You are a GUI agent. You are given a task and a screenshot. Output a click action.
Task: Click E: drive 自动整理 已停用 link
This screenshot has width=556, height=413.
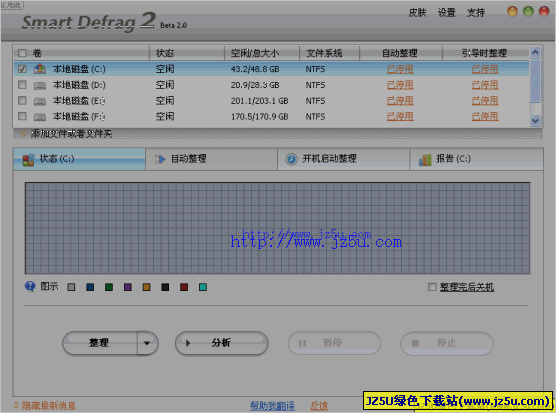pyautogui.click(x=400, y=101)
